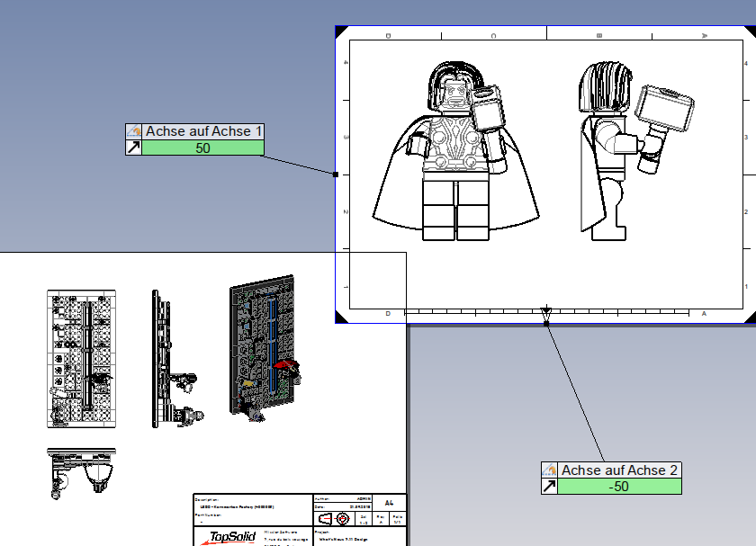Click the constraint icon beside Achse auf Achse 1
Viewport: 756px width, 546px height.
[x=133, y=131]
